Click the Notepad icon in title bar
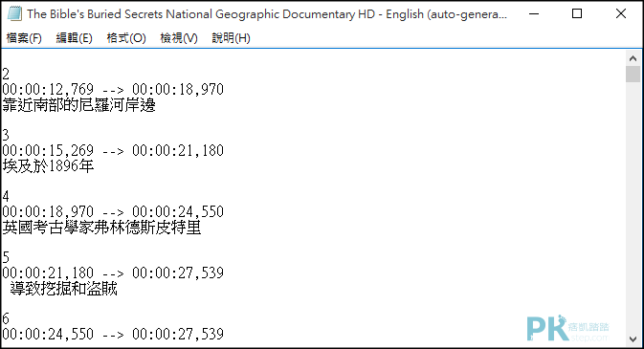 coord(14,13)
